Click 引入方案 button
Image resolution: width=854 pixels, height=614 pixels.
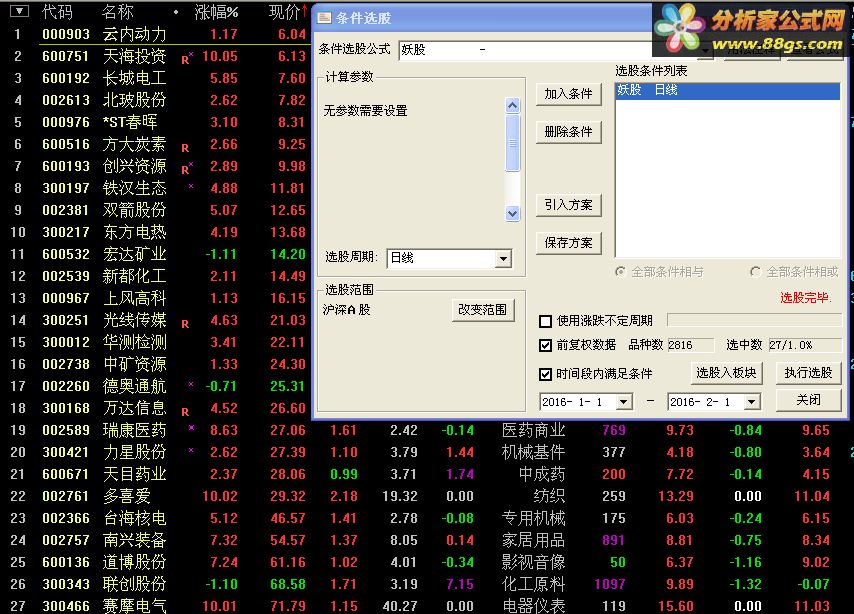pos(569,205)
